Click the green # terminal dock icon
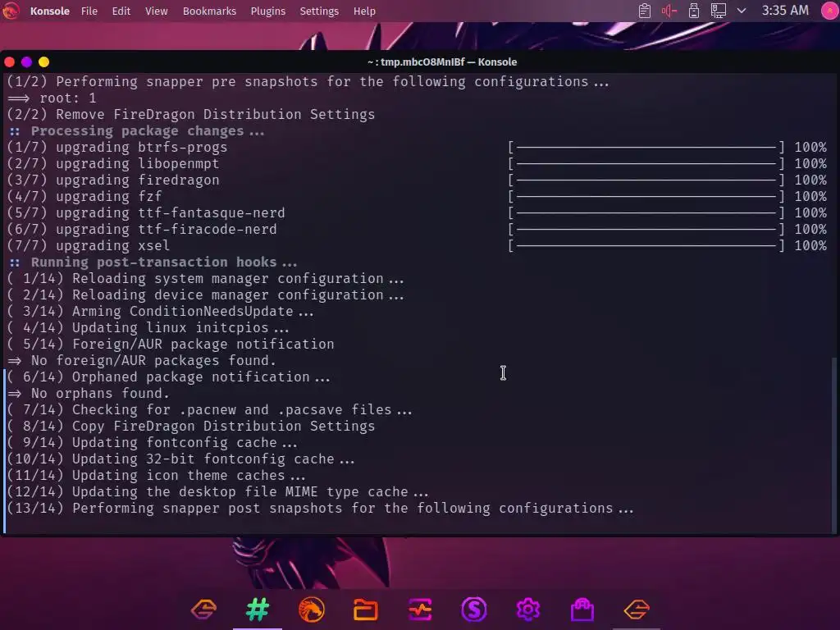The height and width of the screenshot is (630, 840). click(x=258, y=609)
